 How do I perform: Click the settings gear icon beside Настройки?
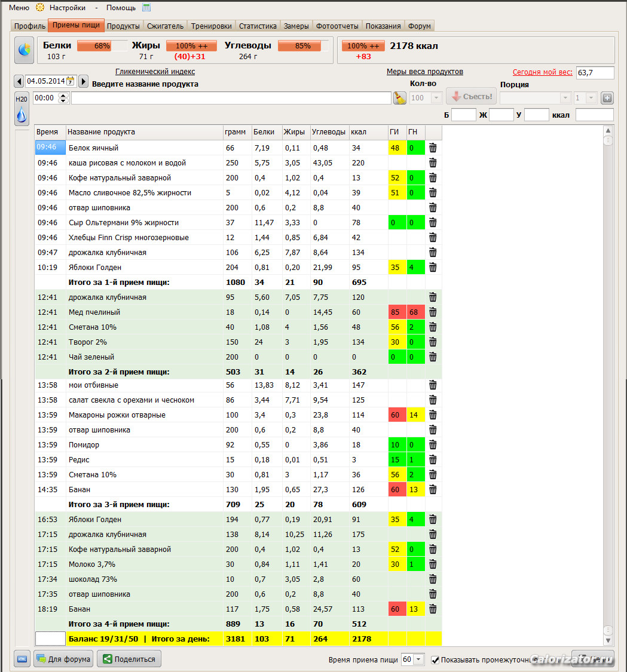pyautogui.click(x=40, y=7)
